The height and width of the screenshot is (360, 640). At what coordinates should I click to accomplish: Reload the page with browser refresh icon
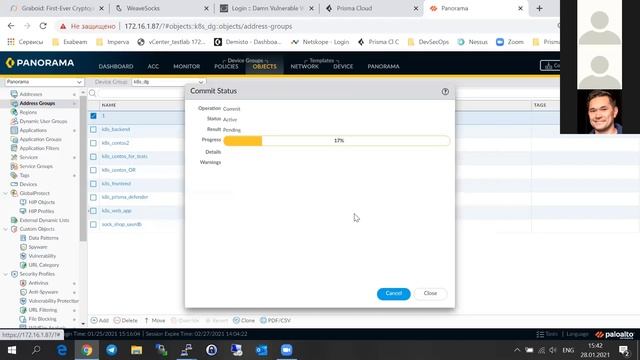pos(43,26)
